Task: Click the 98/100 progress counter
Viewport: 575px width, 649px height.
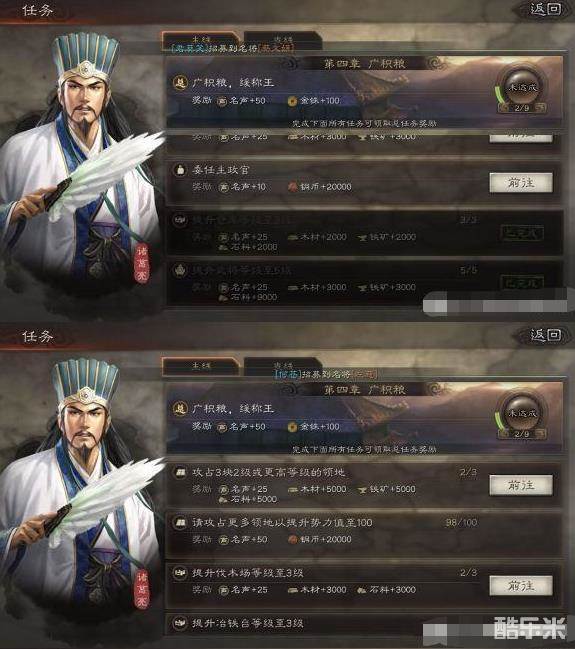Action: 462,522
